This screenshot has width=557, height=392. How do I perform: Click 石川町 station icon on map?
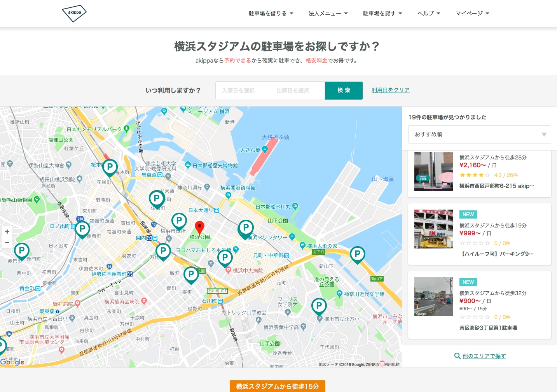220,301
